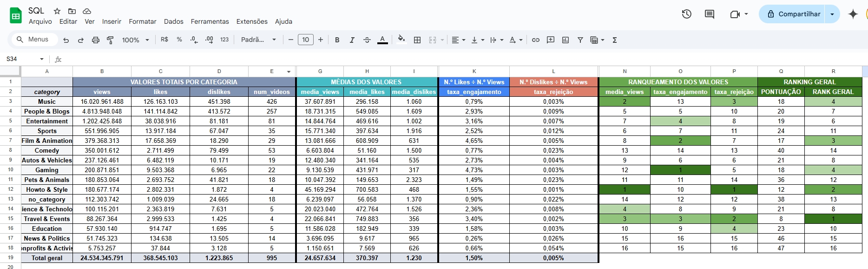This screenshot has width=868, height=269.
Task: Open the Inserir menu
Action: [x=112, y=21]
